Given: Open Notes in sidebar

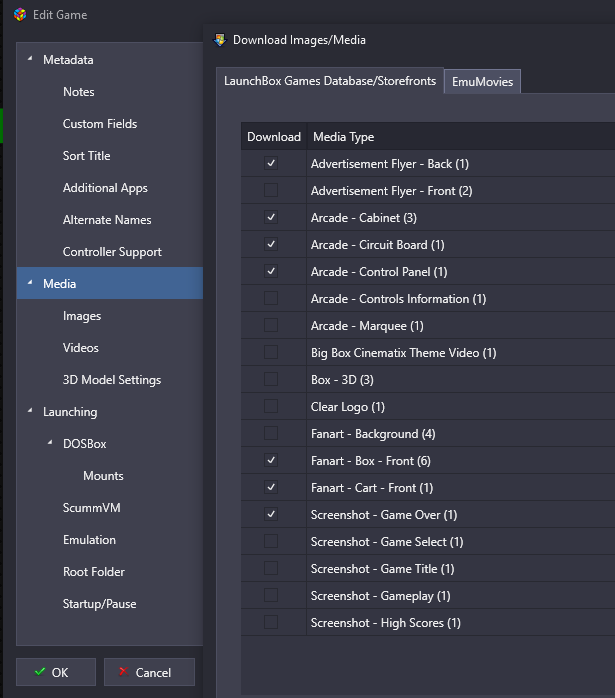Looking at the screenshot, I should tap(79, 92).
